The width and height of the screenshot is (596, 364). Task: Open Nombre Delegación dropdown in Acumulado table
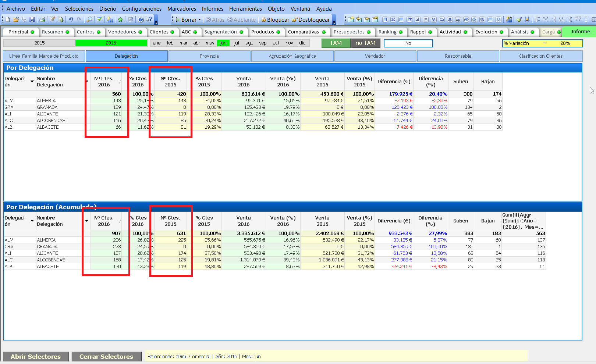pyautogui.click(x=87, y=221)
